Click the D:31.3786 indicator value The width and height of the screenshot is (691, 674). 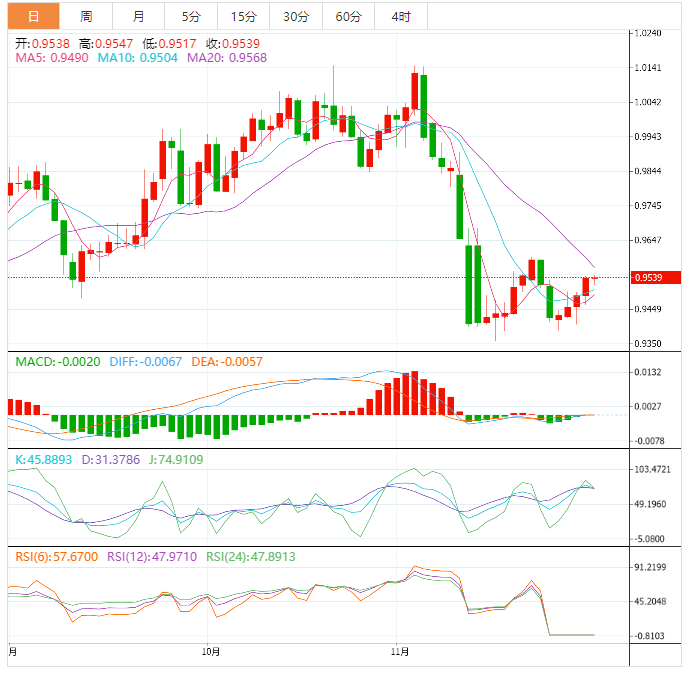111,460
